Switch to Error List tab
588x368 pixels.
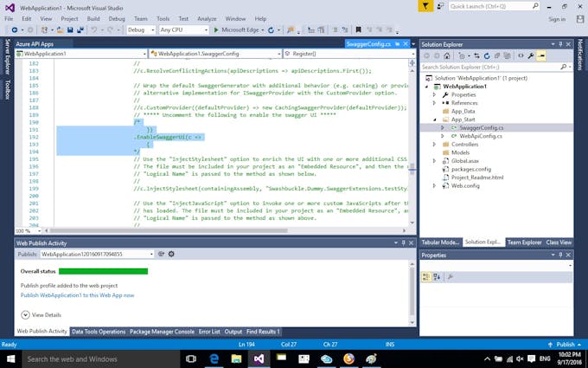pyautogui.click(x=209, y=332)
